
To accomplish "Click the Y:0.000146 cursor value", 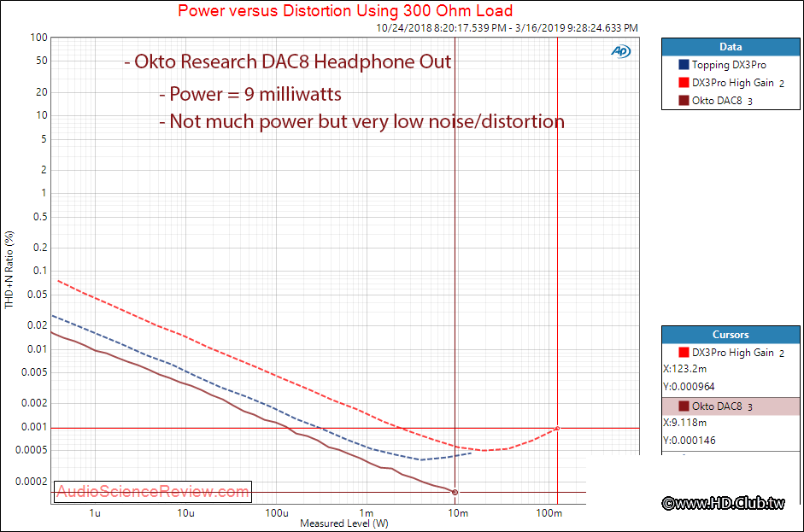I will click(689, 441).
